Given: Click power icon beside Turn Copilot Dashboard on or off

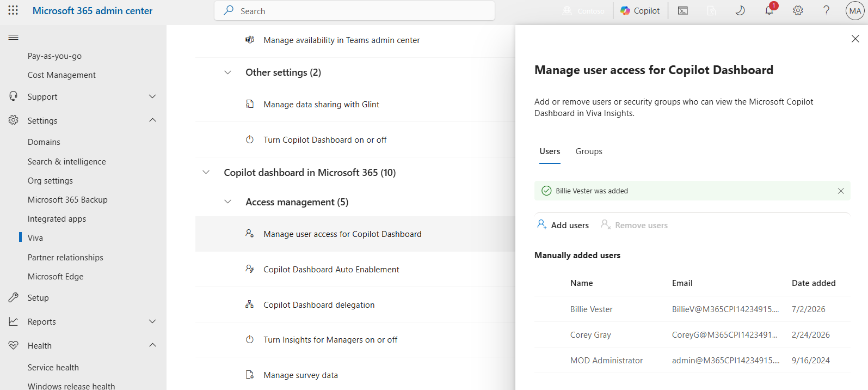Looking at the screenshot, I should (250, 139).
